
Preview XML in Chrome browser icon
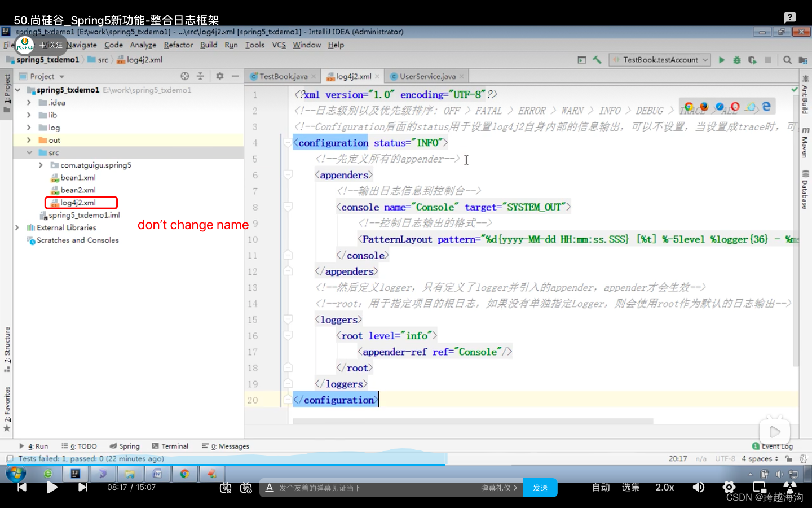point(689,107)
